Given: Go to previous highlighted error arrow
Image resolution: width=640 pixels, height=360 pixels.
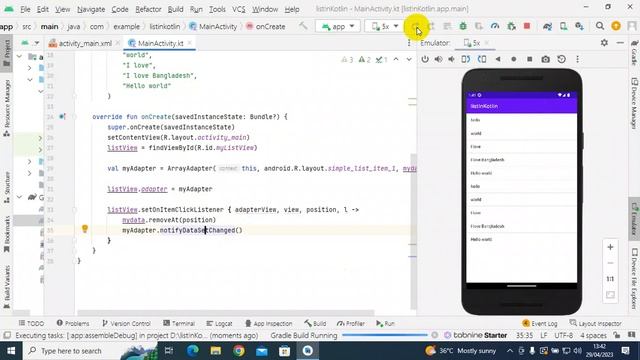Looking at the screenshot, I should [x=396, y=60].
